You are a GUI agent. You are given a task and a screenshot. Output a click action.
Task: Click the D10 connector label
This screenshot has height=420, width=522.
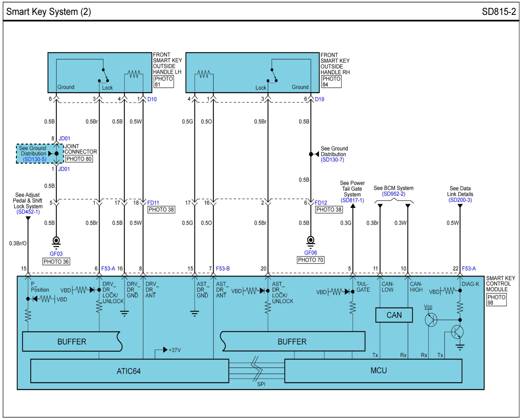[x=152, y=99]
